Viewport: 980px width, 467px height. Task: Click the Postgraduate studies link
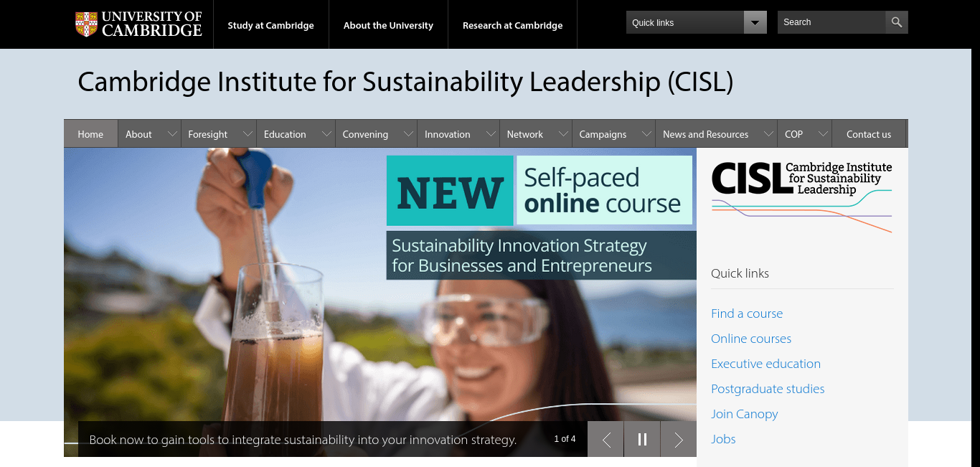[x=768, y=389]
